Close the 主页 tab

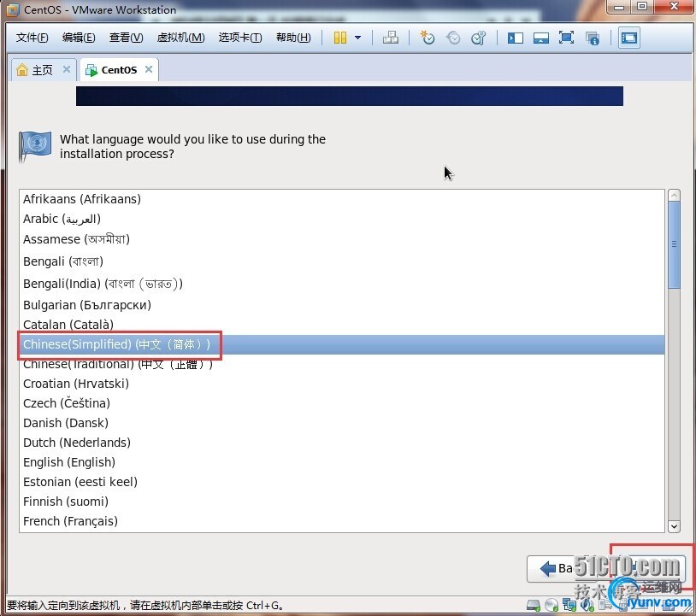[67, 69]
